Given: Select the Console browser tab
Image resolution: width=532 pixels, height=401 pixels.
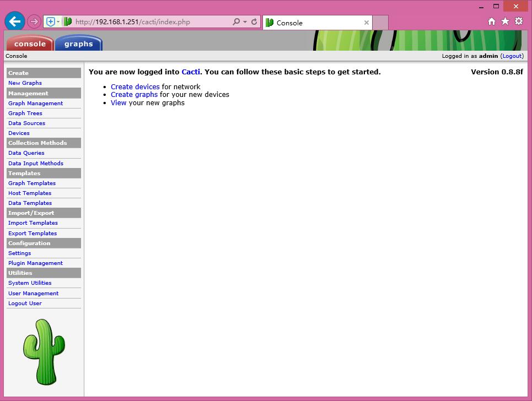Looking at the screenshot, I should [x=317, y=23].
